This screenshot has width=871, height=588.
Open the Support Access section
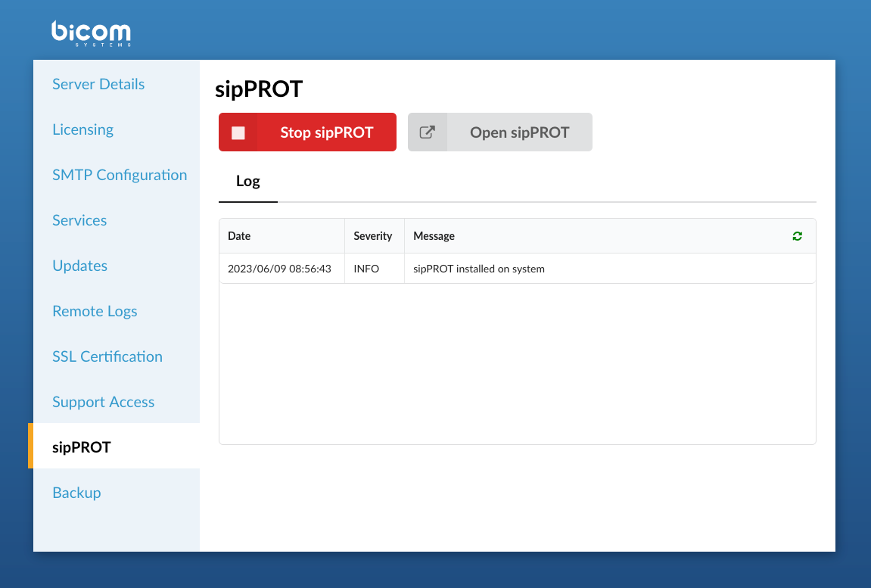(103, 402)
